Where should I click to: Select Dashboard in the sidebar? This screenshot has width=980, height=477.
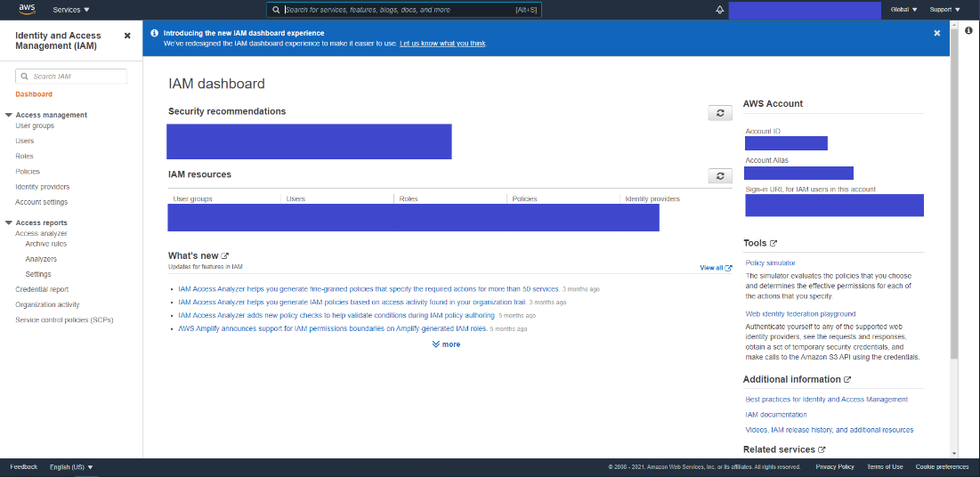click(x=34, y=94)
